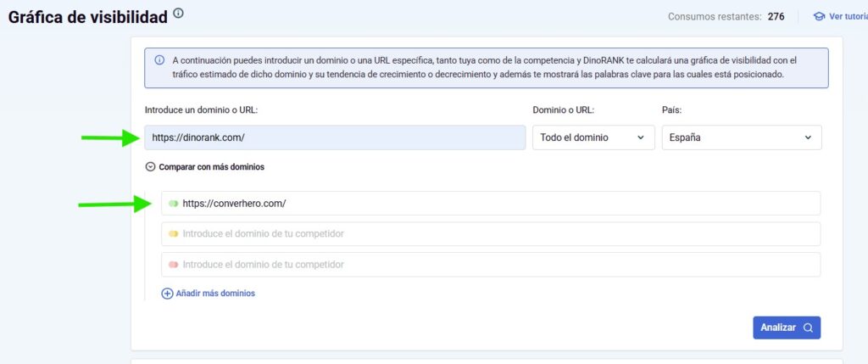This screenshot has width=868, height=364.
Task: Click the Gráfica de visibilidad heading
Action: tap(88, 17)
